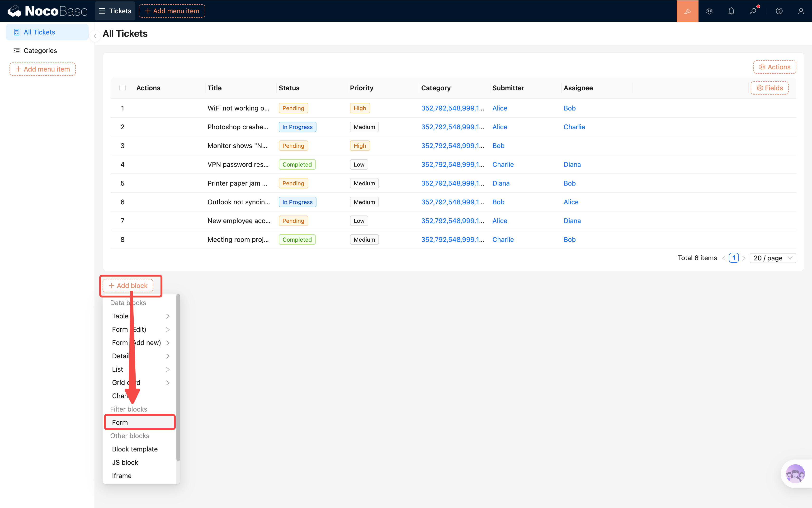The width and height of the screenshot is (812, 508).
Task: Choose JS block from the menu
Action: tap(125, 462)
